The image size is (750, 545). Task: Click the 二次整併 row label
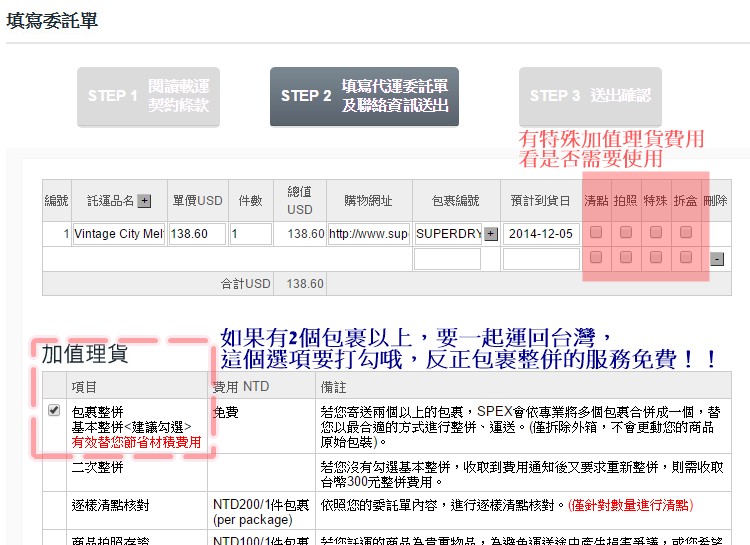[98, 467]
